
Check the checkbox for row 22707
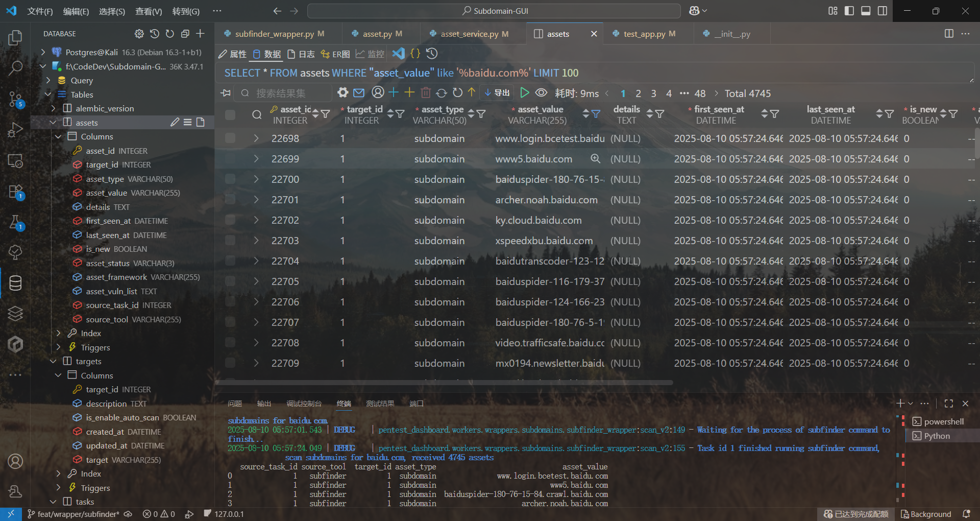click(230, 322)
